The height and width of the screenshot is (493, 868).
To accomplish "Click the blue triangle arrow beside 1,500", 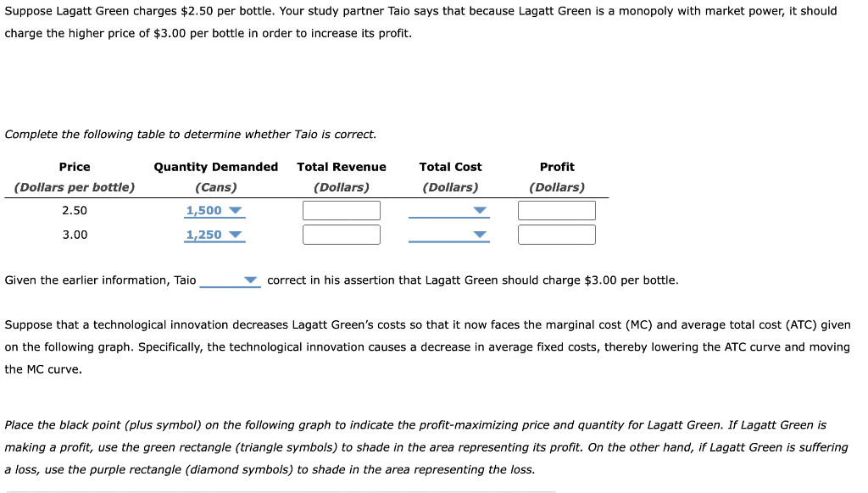I will pos(233,210).
